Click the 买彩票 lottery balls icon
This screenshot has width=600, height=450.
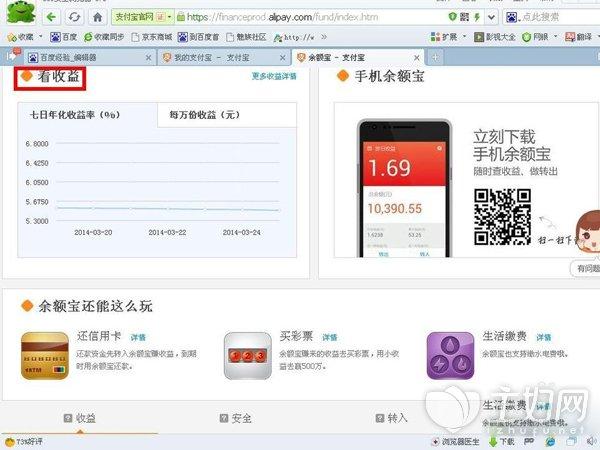point(248,356)
